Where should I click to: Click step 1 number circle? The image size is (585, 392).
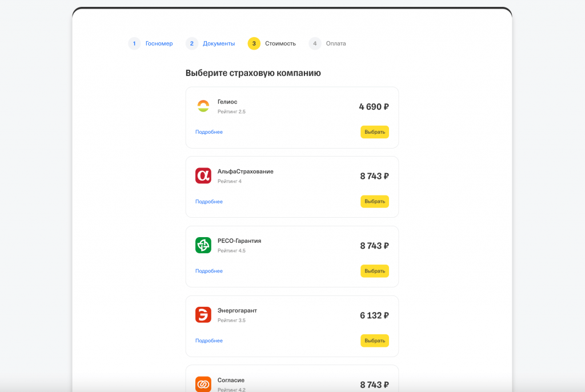134,43
